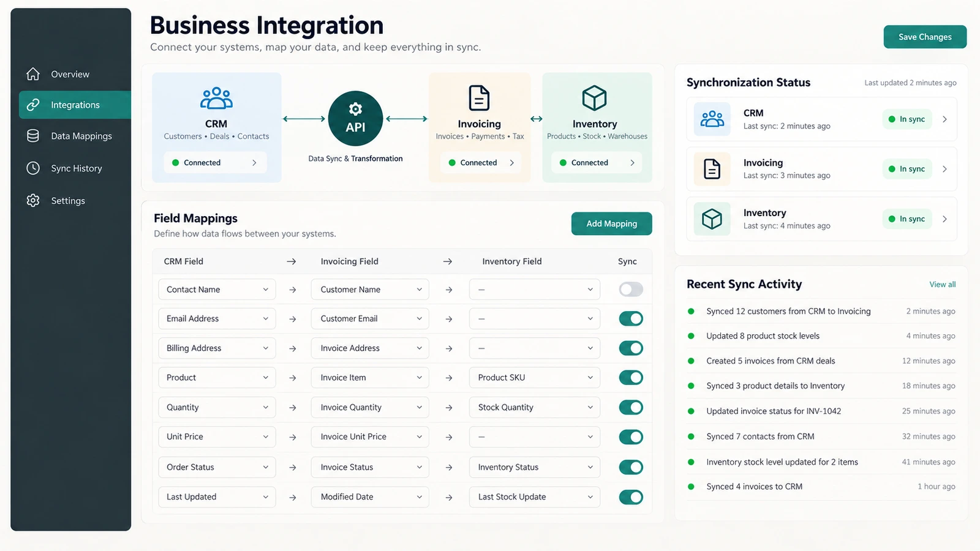Click 'Last updated 2 minutes ago' text
This screenshot has height=551, width=980.
tap(910, 83)
